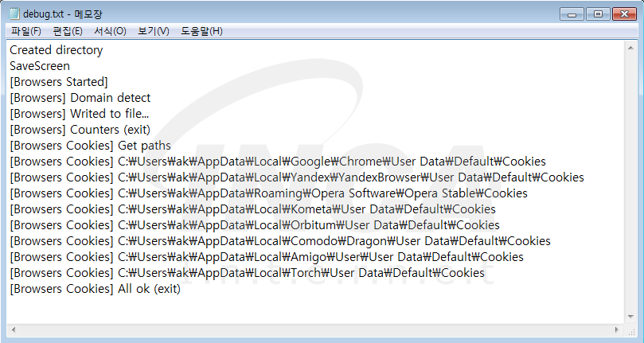Screen dimensions: 644x343
Task: Click the 'Created directory' line
Action: (57, 50)
